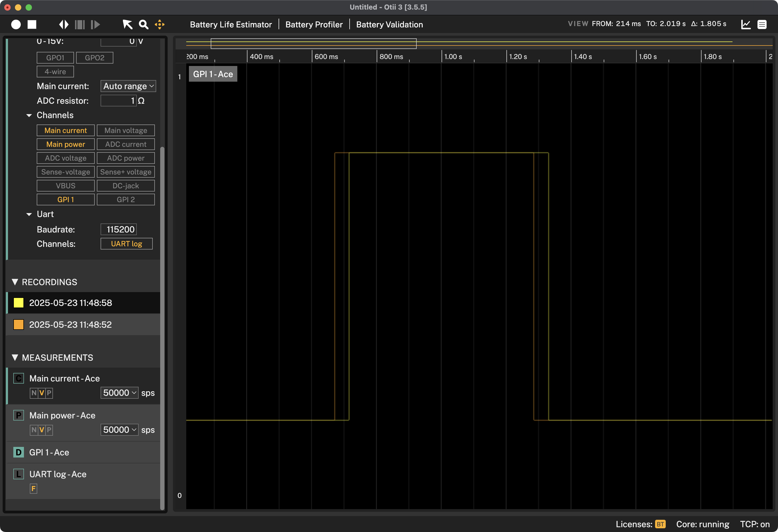Collapse the MEASUREMENTS section

click(x=15, y=357)
